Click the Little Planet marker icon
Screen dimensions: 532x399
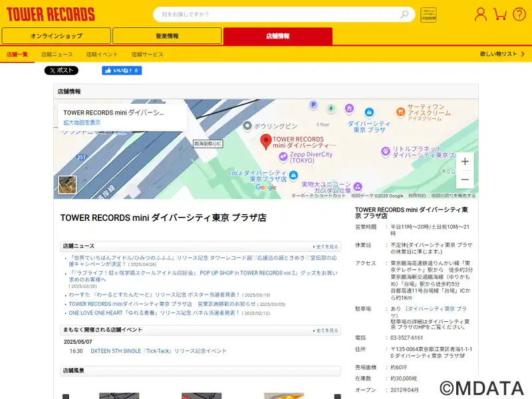[386, 152]
